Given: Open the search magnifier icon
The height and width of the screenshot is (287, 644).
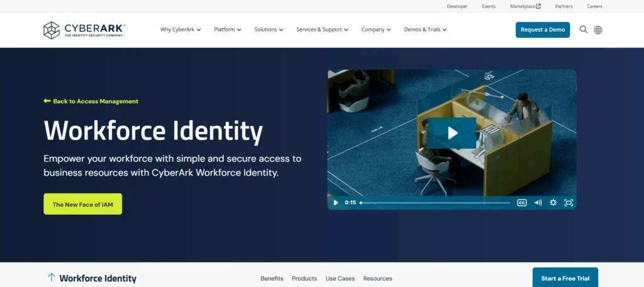Looking at the screenshot, I should pyautogui.click(x=583, y=30).
